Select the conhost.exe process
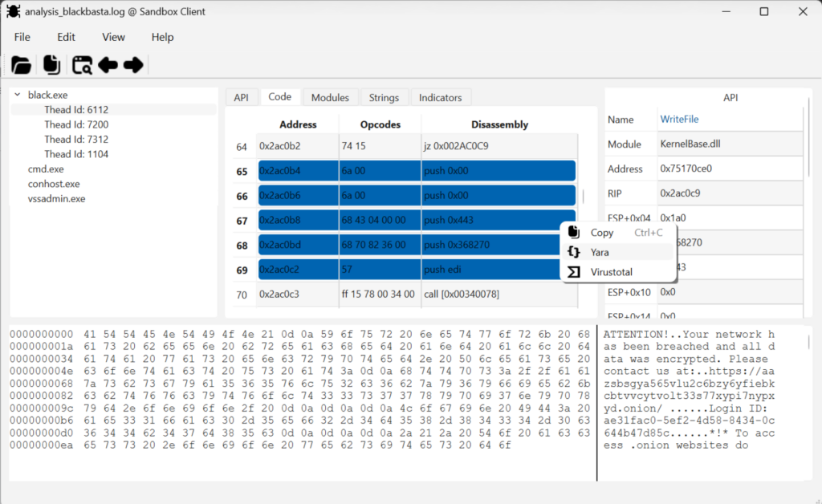Viewport: 822px width, 504px height. click(x=54, y=184)
